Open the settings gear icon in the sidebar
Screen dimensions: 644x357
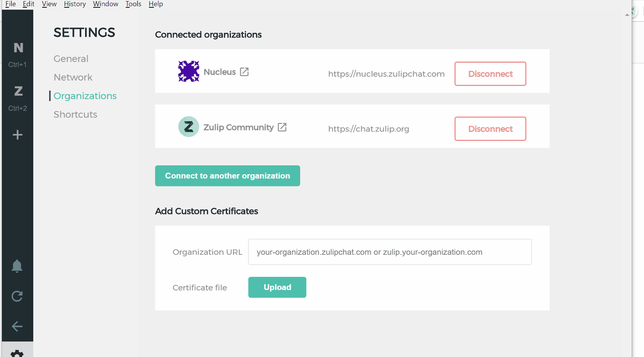click(x=17, y=352)
